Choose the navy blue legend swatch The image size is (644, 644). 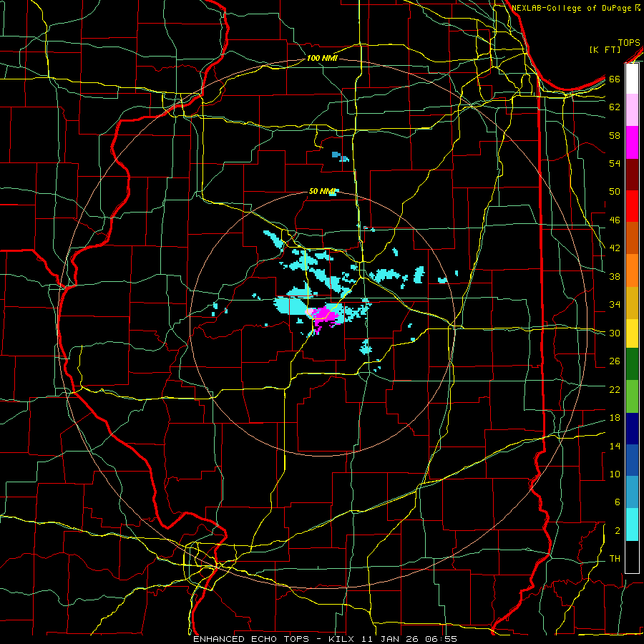pos(632,429)
